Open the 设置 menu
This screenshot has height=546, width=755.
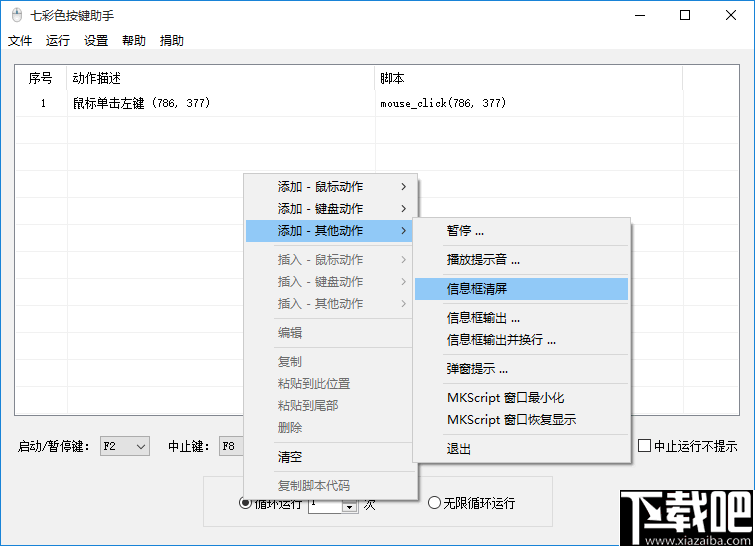pyautogui.click(x=96, y=40)
